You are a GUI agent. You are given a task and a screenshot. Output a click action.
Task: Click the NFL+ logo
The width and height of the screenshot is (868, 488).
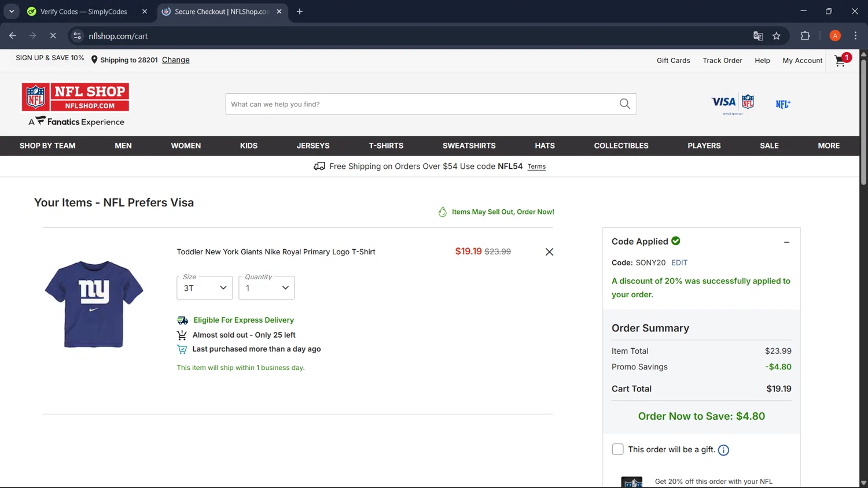[783, 104]
